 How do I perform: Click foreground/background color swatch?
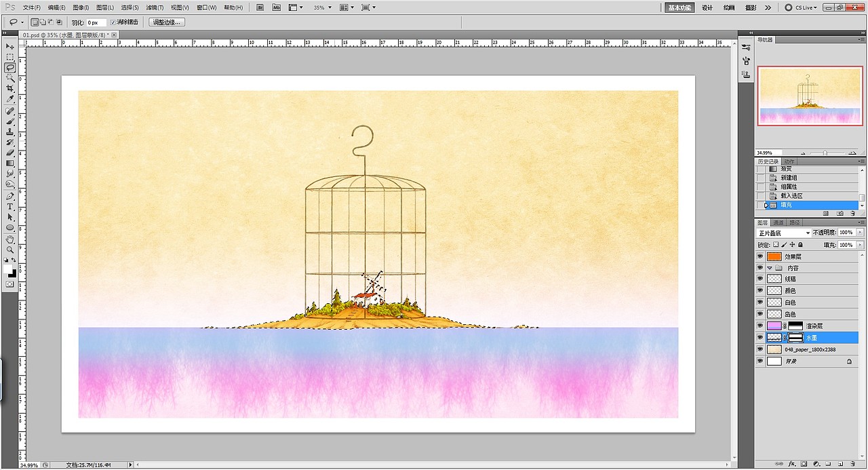(x=10, y=270)
